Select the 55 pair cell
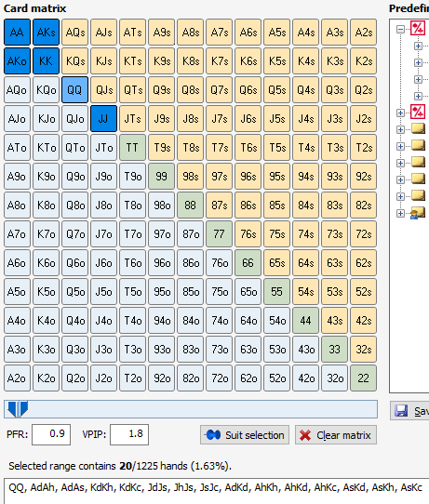 (x=277, y=292)
